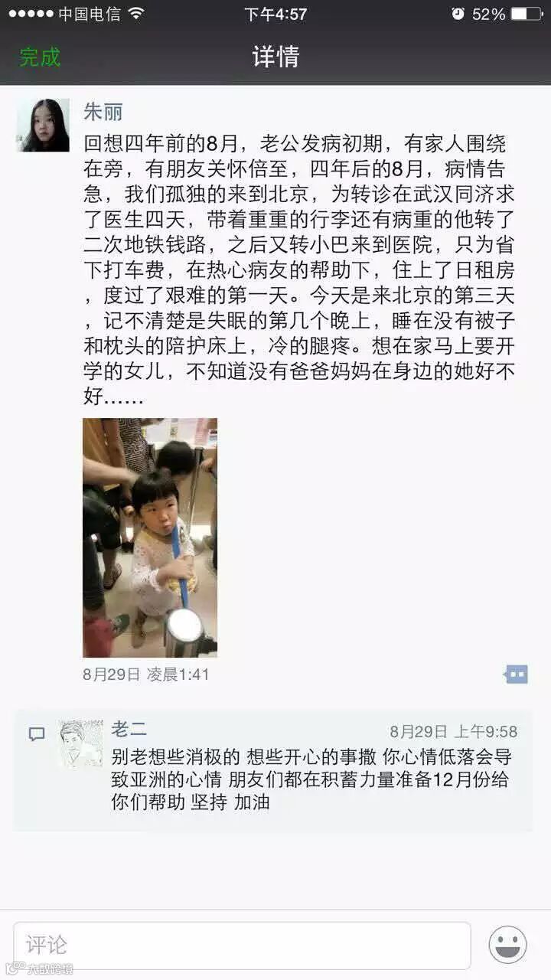Open the posted photo of child
The image size is (551, 980).
click(150, 537)
